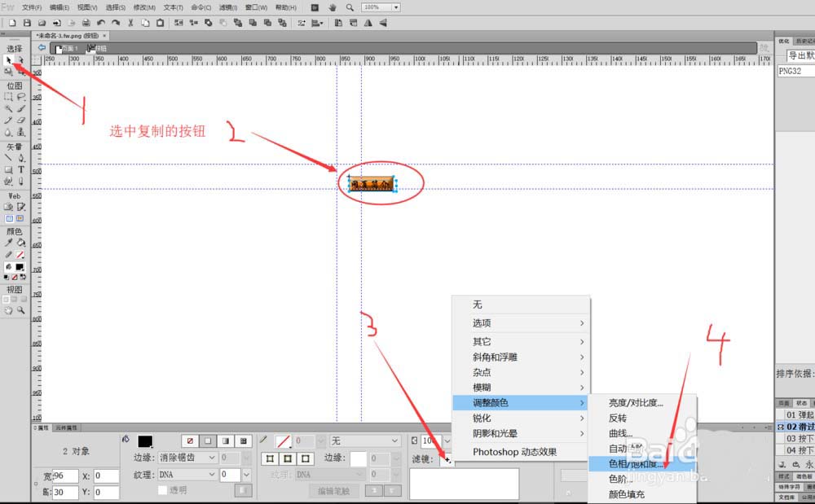
Task: Choose 调整颜色 in filter menu
Action: click(521, 402)
